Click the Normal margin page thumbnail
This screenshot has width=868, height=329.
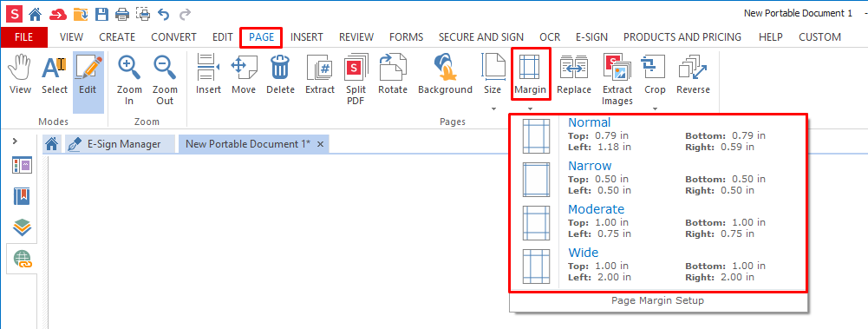537,135
